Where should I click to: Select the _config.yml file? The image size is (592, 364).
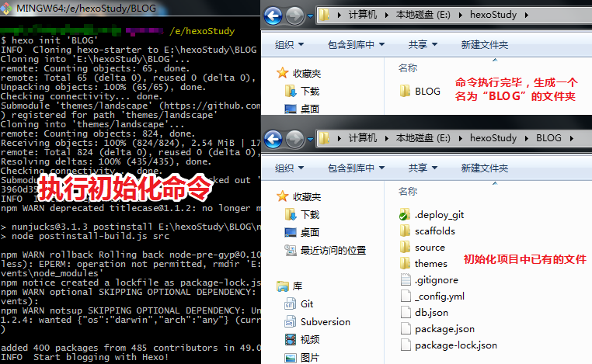pyautogui.click(x=432, y=296)
